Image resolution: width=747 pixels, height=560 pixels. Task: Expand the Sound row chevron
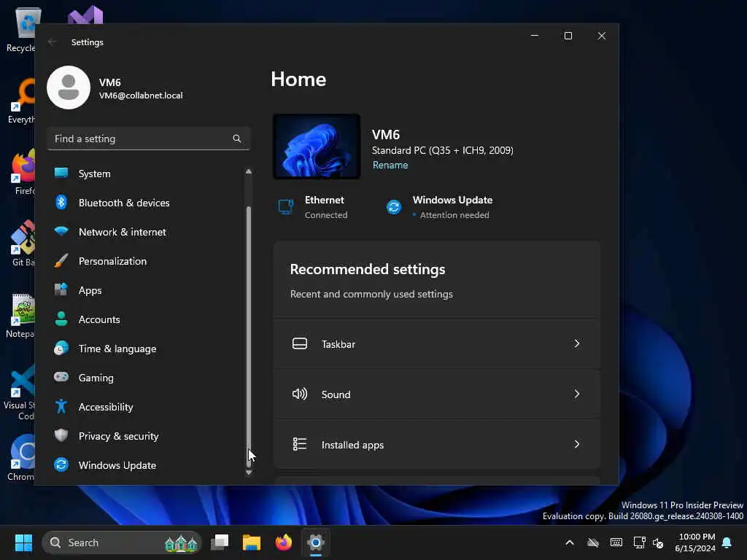577,394
